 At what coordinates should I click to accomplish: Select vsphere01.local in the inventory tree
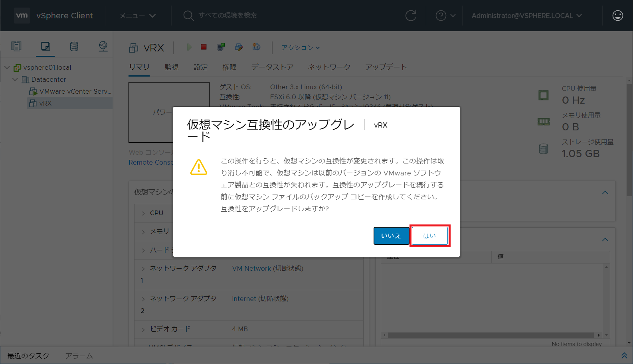pyautogui.click(x=47, y=67)
